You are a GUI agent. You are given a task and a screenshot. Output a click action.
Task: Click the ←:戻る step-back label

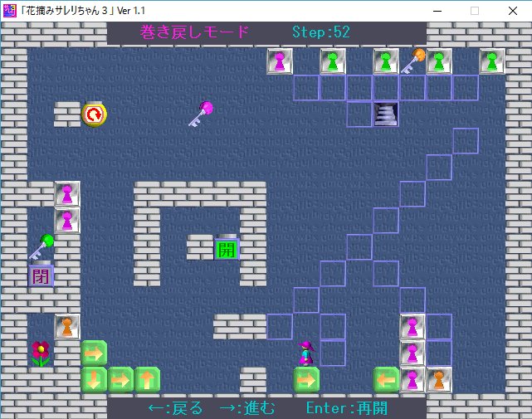point(175,408)
